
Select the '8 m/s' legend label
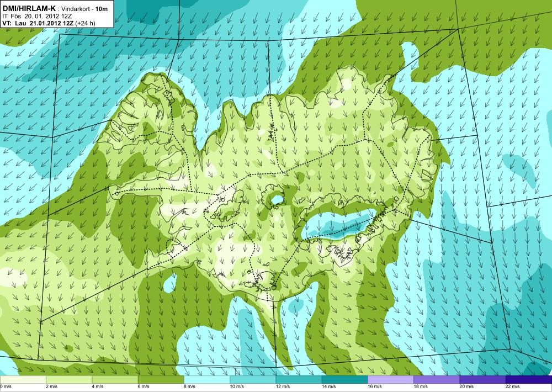[190, 386]
